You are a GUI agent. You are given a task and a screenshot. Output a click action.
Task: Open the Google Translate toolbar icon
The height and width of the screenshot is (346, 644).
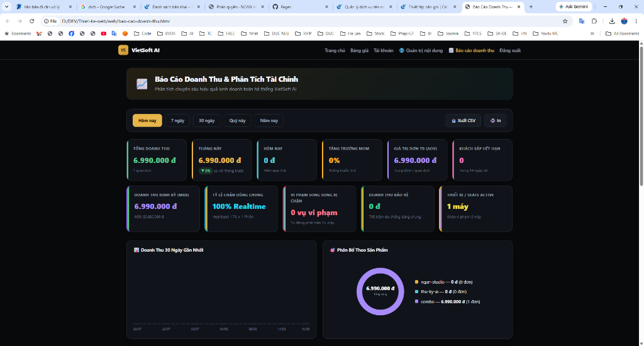pyautogui.click(x=582, y=21)
